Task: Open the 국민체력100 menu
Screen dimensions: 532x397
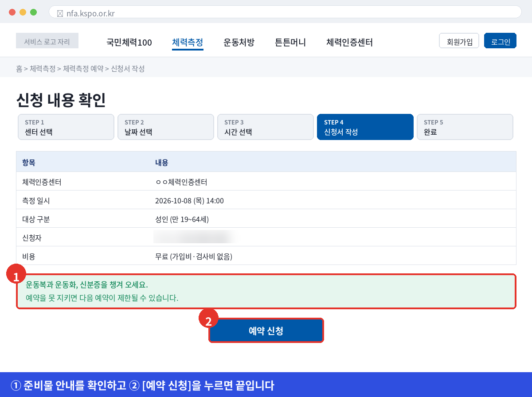Action: 129,43
